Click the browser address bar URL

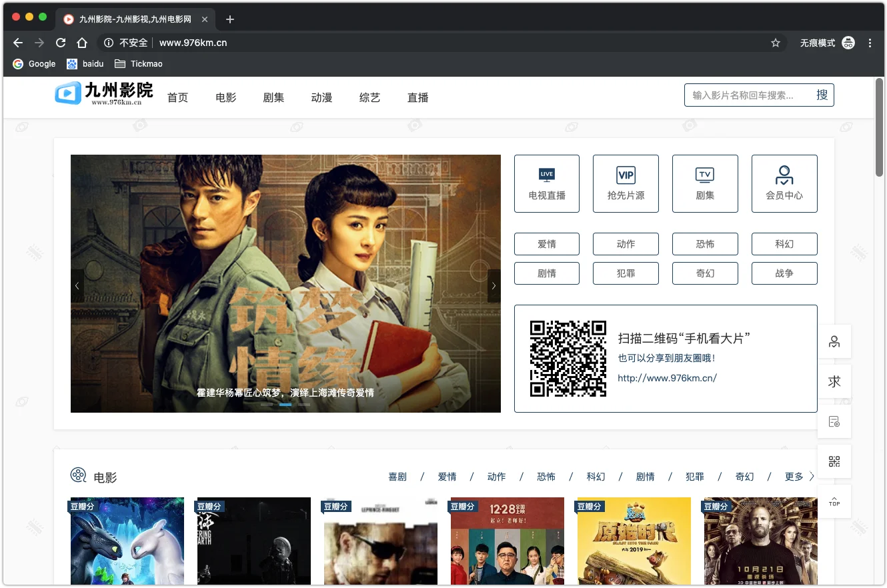coord(193,43)
